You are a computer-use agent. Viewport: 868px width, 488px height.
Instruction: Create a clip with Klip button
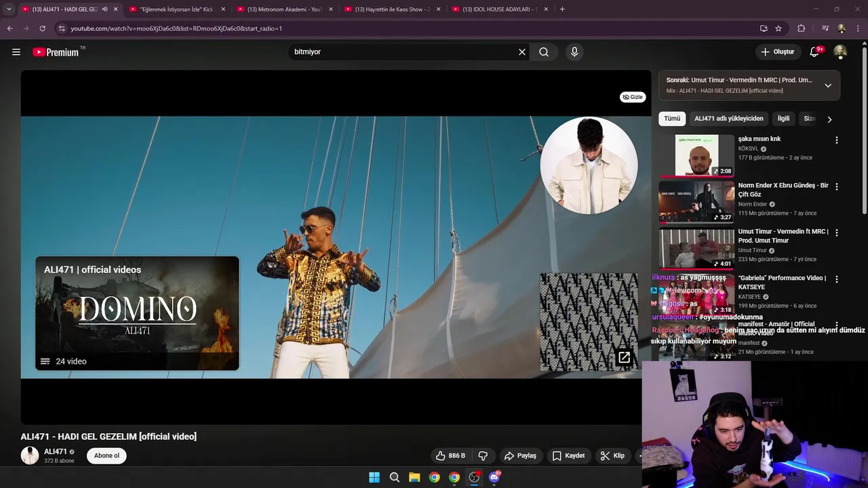click(612, 455)
